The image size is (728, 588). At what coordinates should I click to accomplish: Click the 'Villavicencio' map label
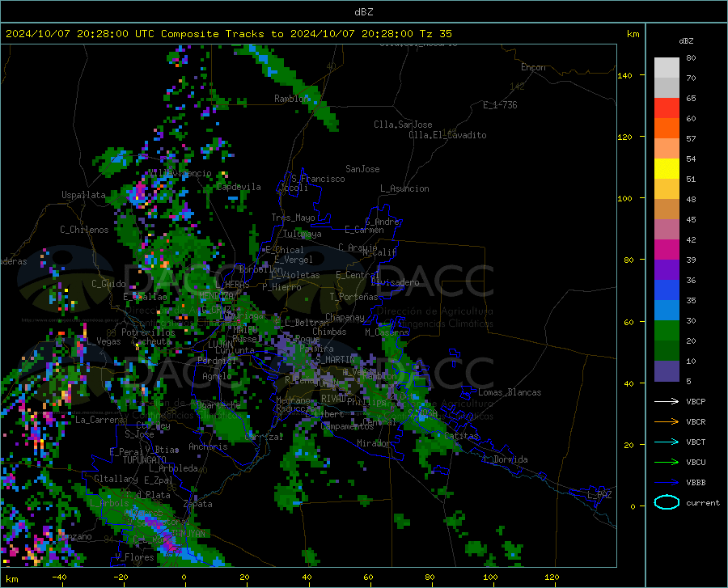point(180,173)
